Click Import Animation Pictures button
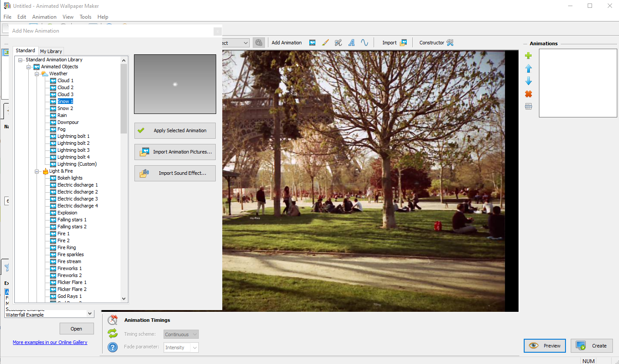 coord(175,152)
